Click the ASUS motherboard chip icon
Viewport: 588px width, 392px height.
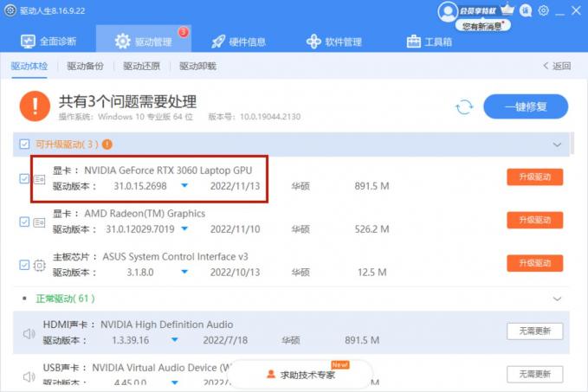(x=40, y=266)
